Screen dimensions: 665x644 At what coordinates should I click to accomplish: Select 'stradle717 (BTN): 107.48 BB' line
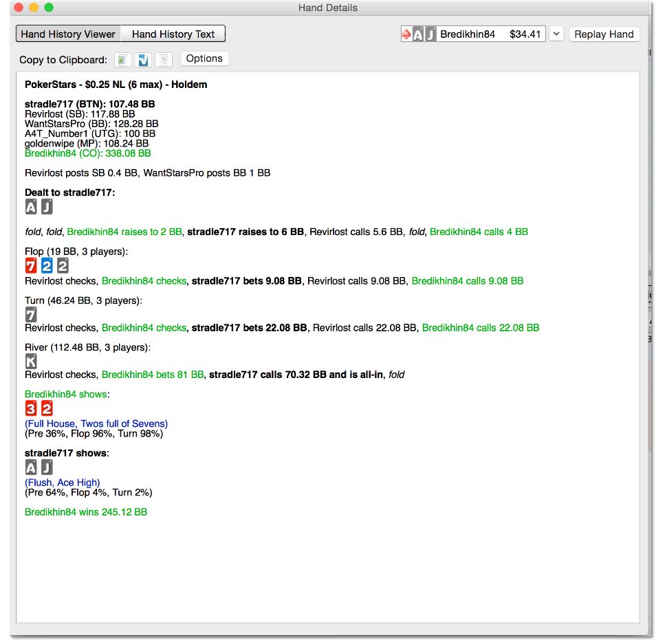point(90,104)
